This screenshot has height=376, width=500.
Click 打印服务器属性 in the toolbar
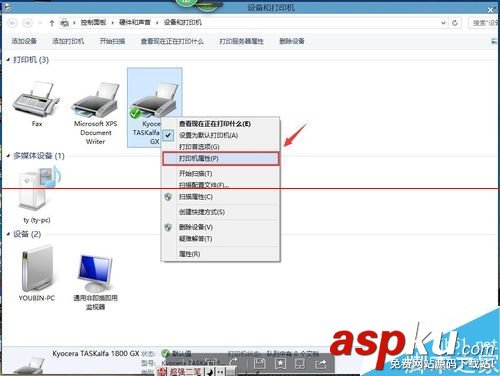[x=241, y=41]
